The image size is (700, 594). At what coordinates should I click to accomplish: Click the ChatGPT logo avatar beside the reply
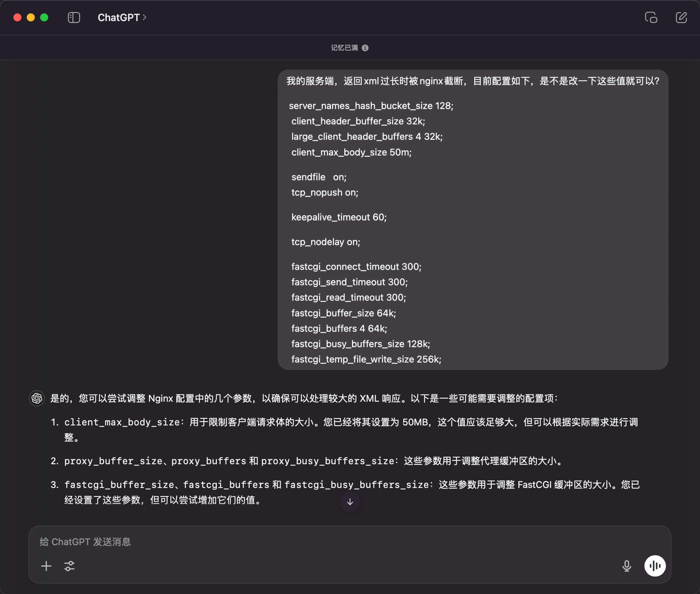point(37,398)
